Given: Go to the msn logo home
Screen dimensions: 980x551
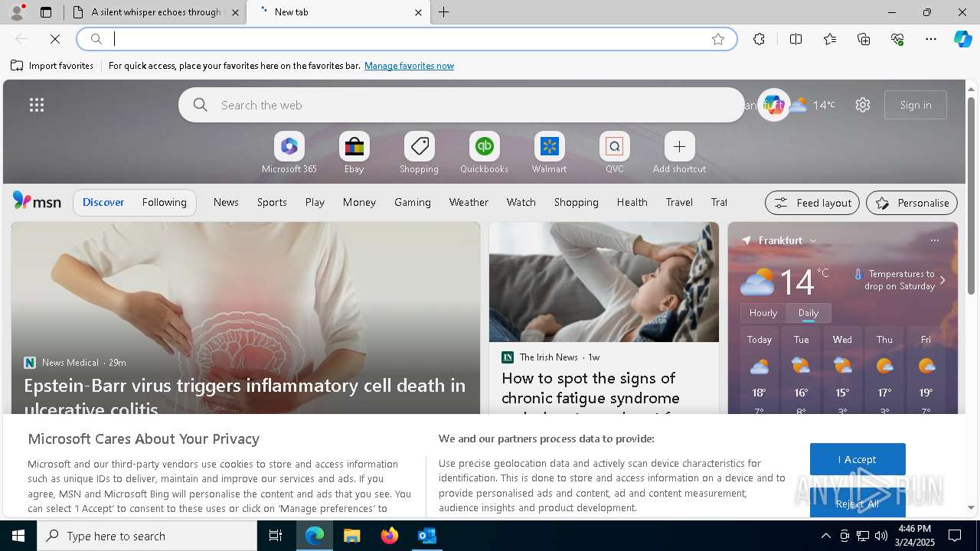Looking at the screenshot, I should [x=37, y=201].
